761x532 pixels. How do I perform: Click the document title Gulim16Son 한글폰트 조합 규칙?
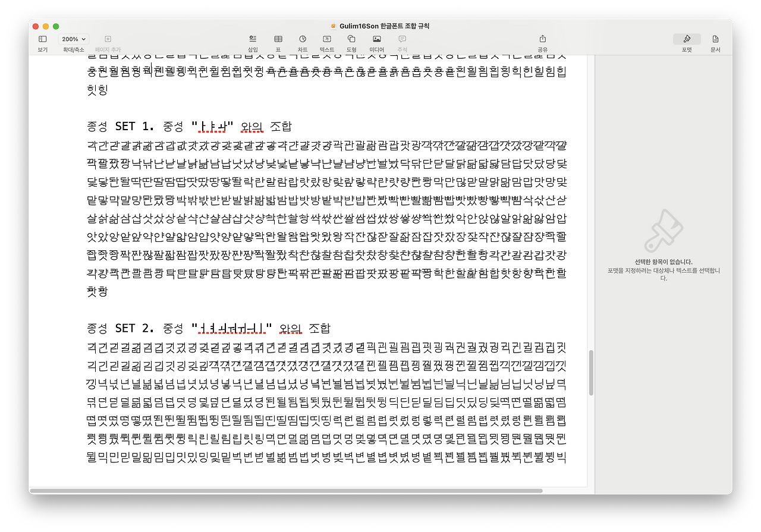(385, 26)
